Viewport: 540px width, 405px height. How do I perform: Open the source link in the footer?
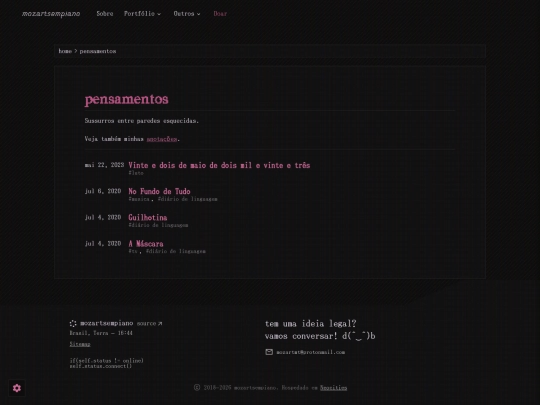click(149, 324)
